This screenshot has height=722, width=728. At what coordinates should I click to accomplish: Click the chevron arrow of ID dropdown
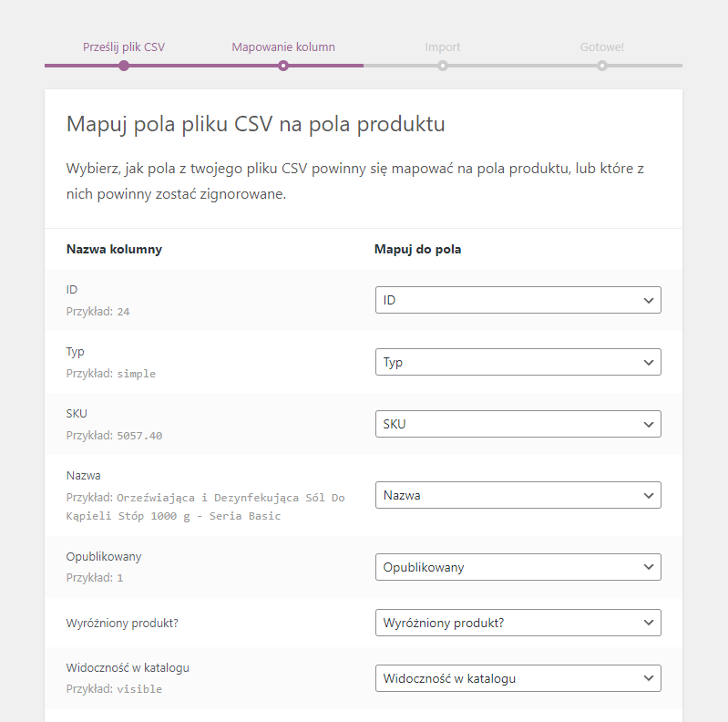tap(649, 301)
